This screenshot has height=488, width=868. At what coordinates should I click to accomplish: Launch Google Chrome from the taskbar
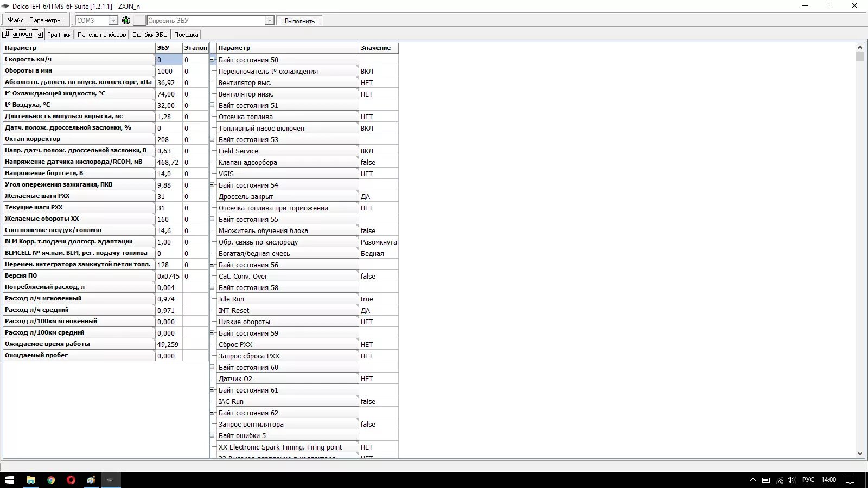click(51, 480)
